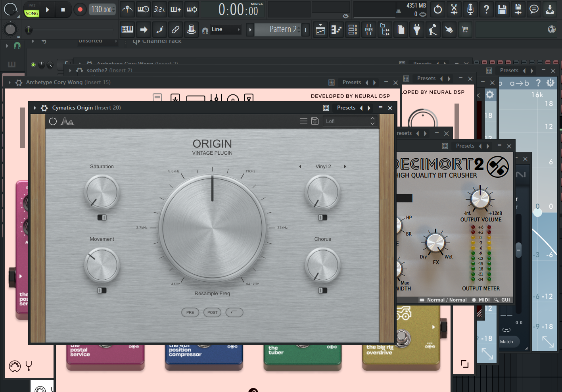Open the Origin hamburger menu
This screenshot has height=392, width=562.
[x=304, y=121]
